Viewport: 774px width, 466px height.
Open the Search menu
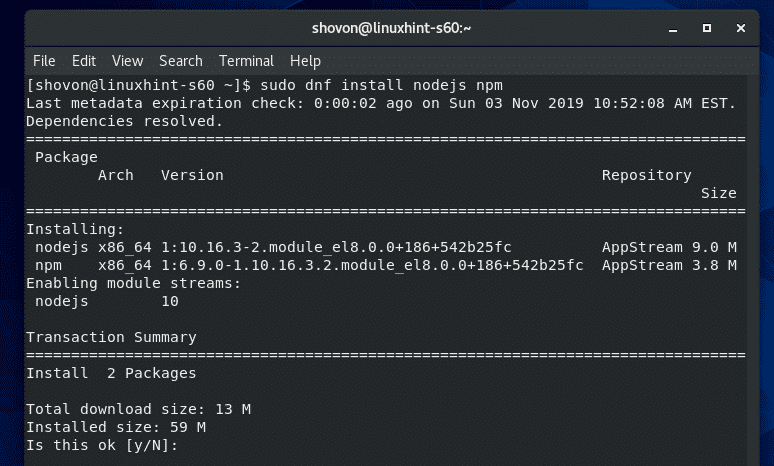(180, 61)
